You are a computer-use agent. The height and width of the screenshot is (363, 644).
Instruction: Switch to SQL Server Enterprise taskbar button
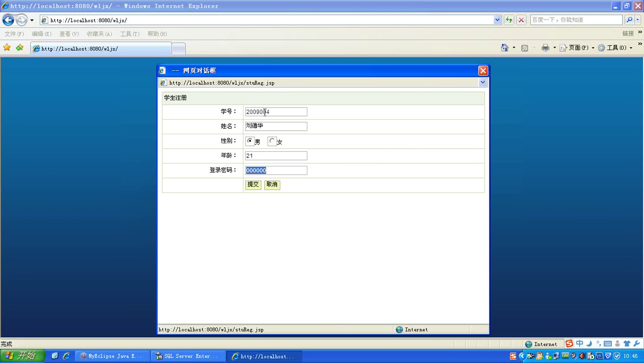coord(188,356)
